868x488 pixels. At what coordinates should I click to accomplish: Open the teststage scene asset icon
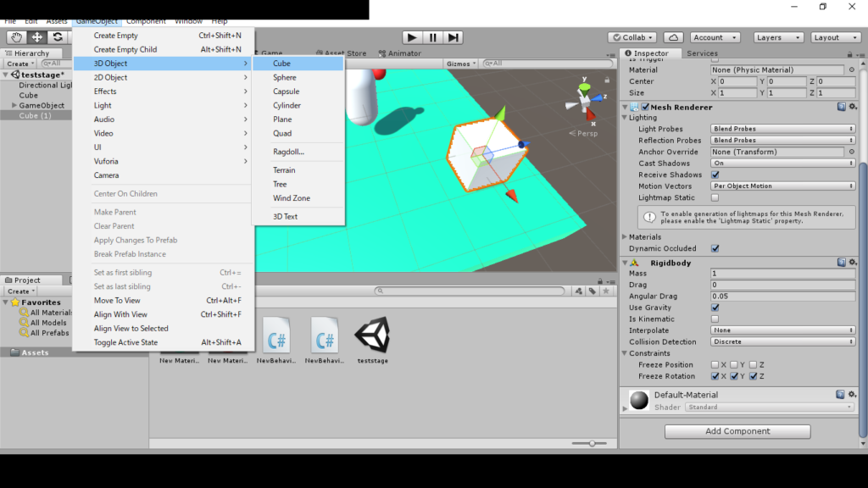click(x=372, y=335)
